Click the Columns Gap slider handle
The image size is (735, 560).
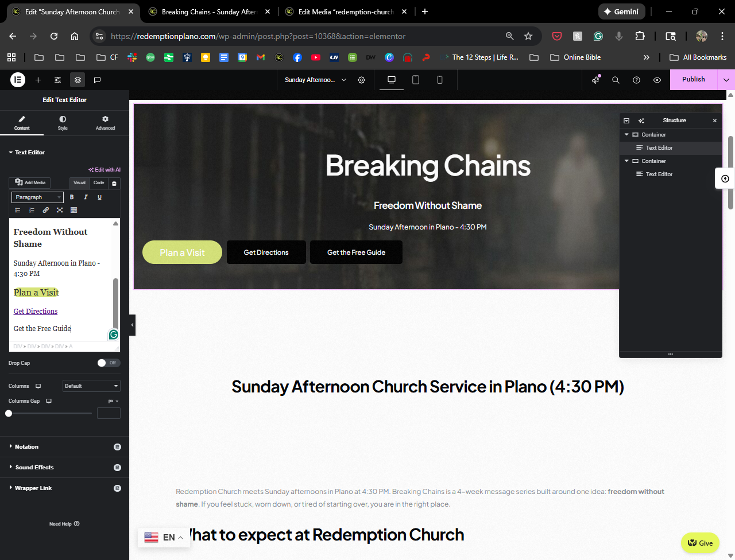pyautogui.click(x=9, y=413)
